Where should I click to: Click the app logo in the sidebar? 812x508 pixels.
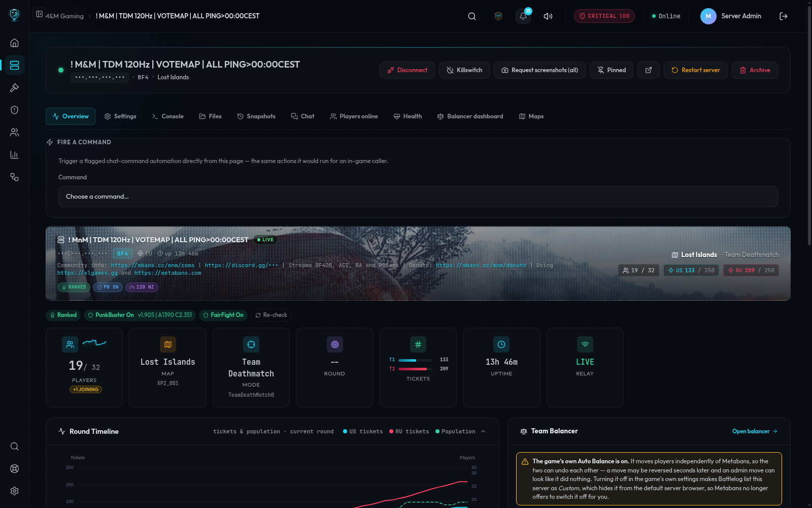click(x=14, y=15)
